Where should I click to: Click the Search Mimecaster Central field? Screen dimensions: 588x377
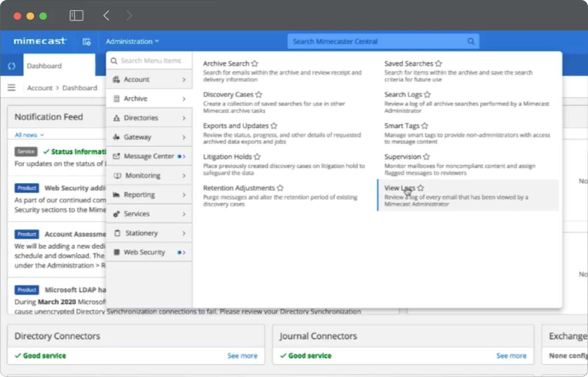[383, 41]
